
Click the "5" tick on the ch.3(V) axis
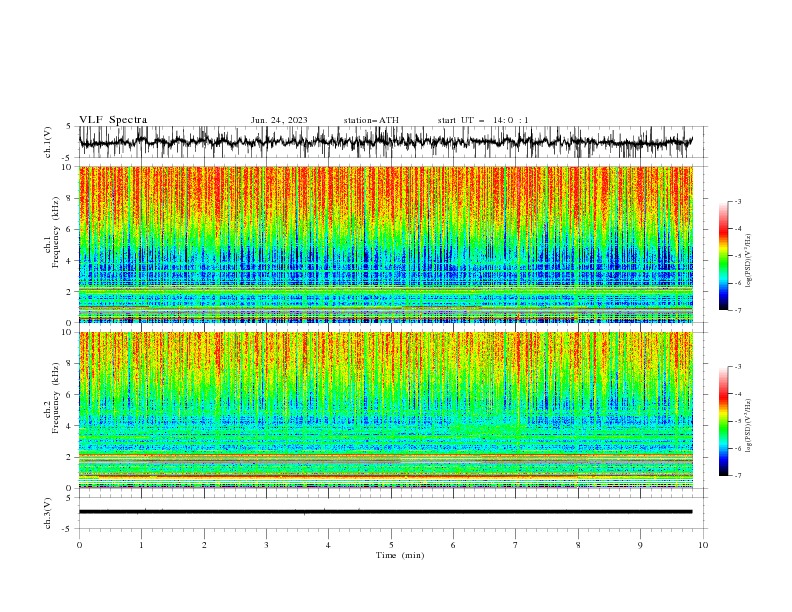click(70, 497)
